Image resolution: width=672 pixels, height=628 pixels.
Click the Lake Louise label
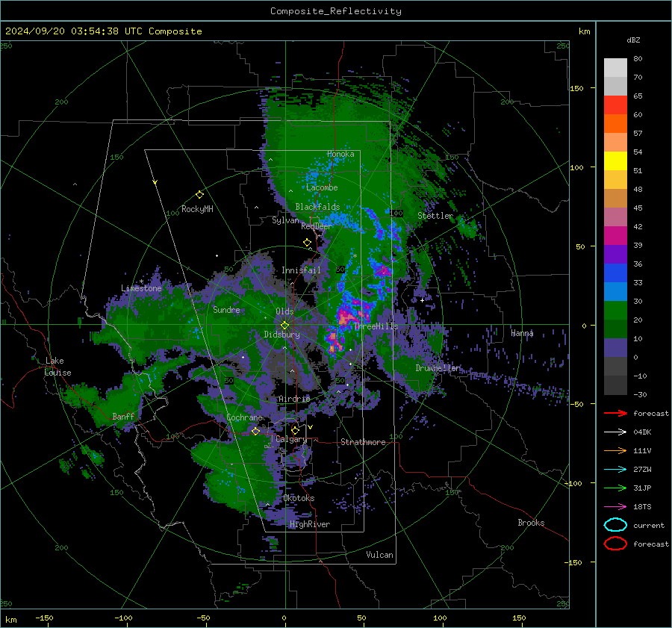point(57,367)
